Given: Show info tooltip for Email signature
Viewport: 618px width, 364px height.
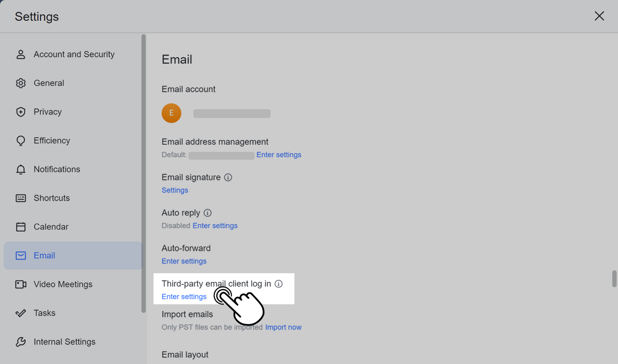Looking at the screenshot, I should (228, 178).
